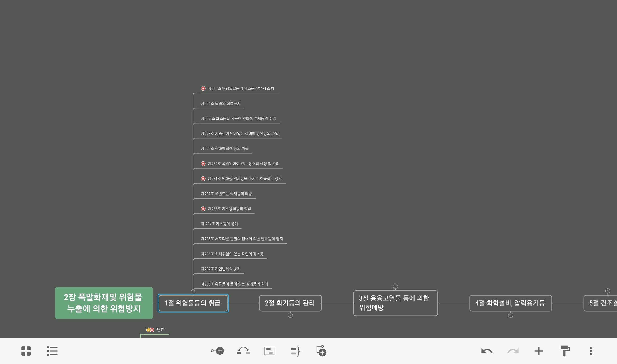Click star marker on 제225조
This screenshot has height=364, width=617.
[203, 88]
